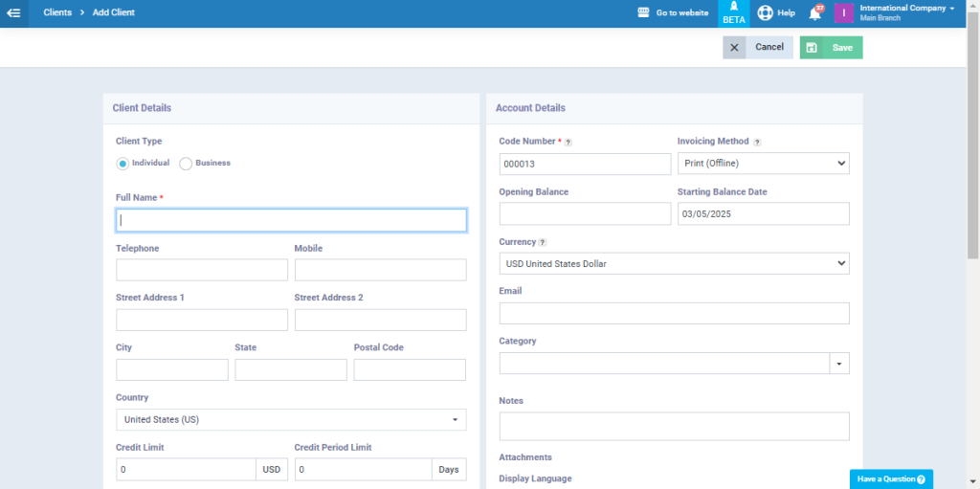The width and height of the screenshot is (980, 489).
Task: Click Street Address 2 field
Action: coord(381,320)
